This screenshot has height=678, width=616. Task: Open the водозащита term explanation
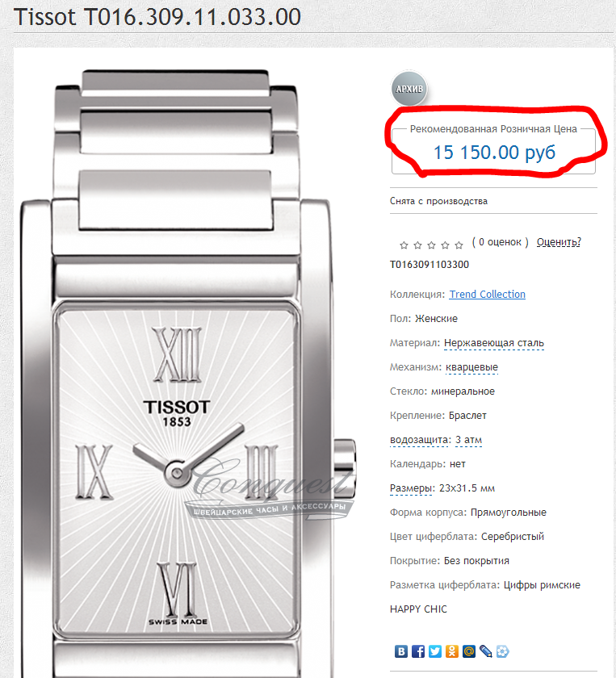point(421,440)
